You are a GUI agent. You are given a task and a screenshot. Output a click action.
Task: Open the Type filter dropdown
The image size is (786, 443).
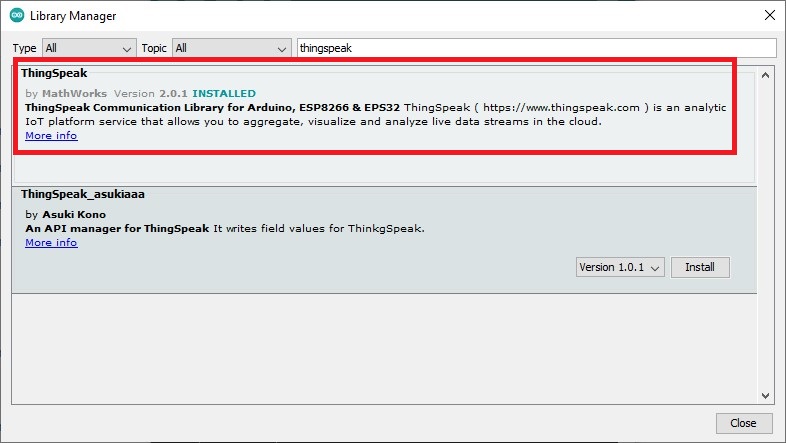tap(89, 48)
